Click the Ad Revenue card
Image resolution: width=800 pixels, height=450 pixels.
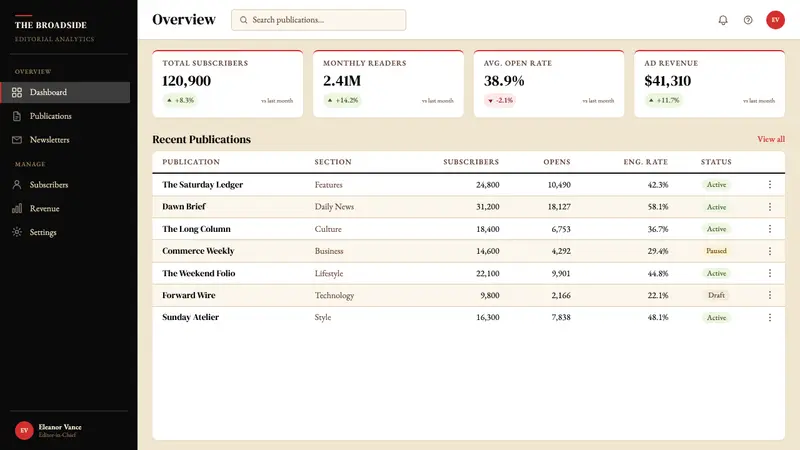tap(710, 84)
